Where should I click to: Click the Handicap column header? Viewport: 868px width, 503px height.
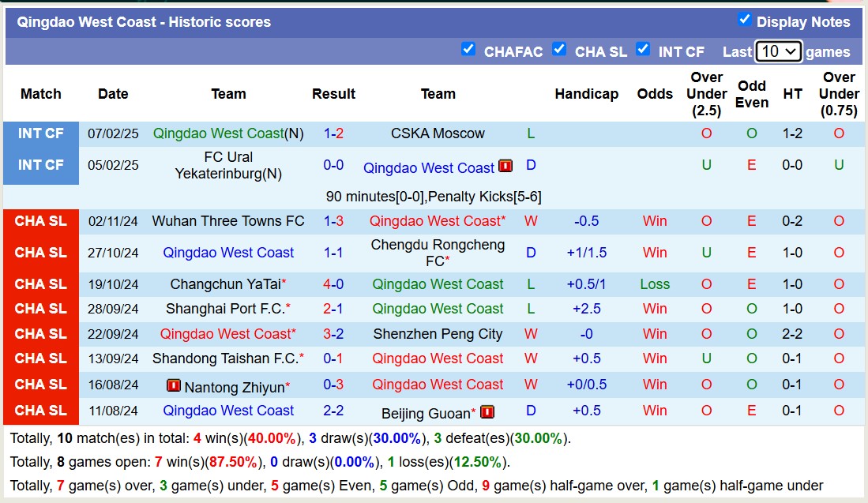[x=586, y=93]
